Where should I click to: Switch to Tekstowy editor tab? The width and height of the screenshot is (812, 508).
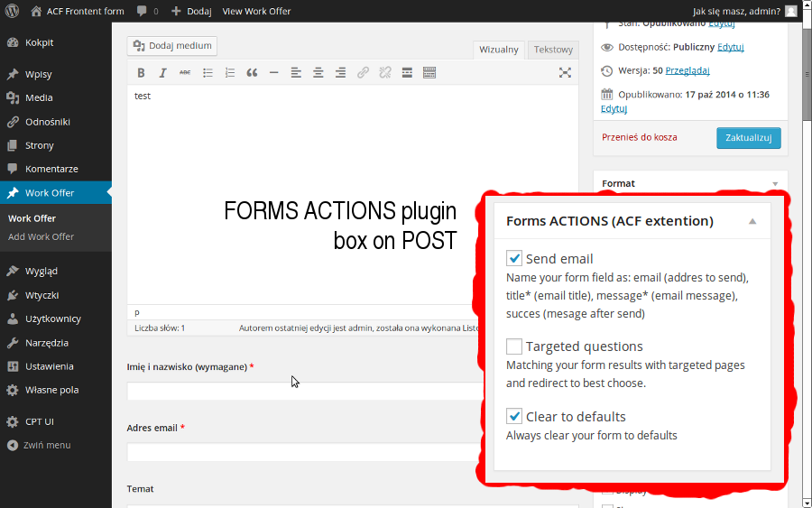coord(553,50)
